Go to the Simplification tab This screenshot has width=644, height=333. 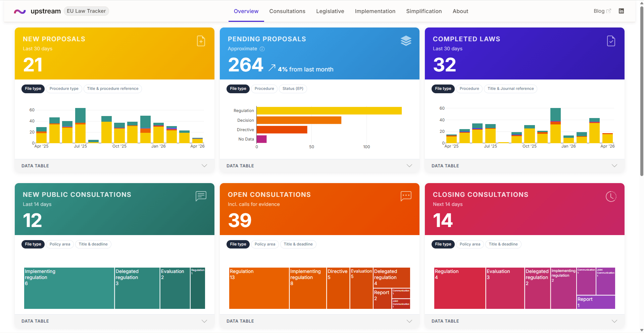[424, 11]
